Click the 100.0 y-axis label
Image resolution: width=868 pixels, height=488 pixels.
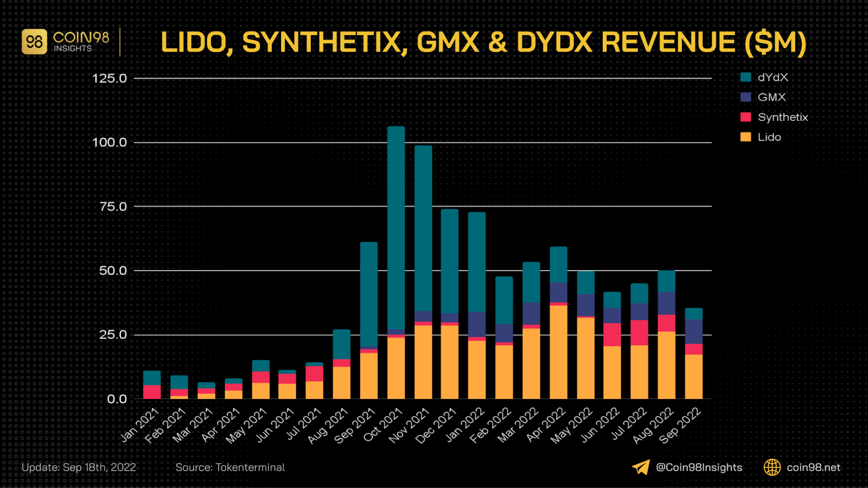point(110,143)
